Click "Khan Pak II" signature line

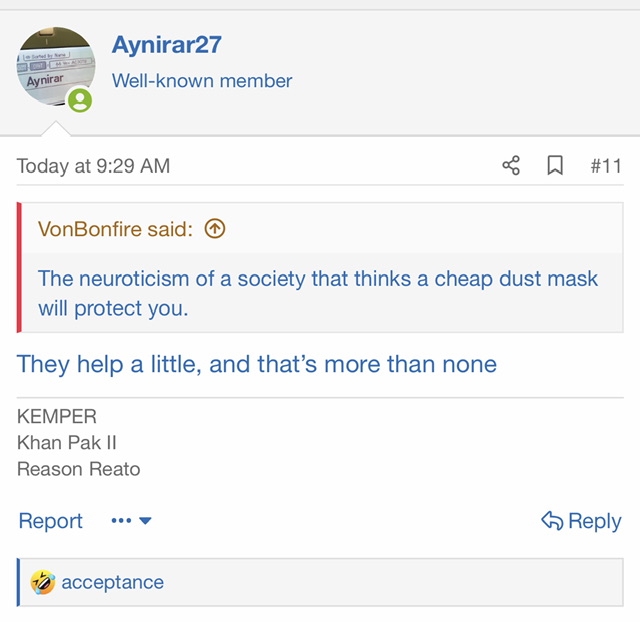67,443
